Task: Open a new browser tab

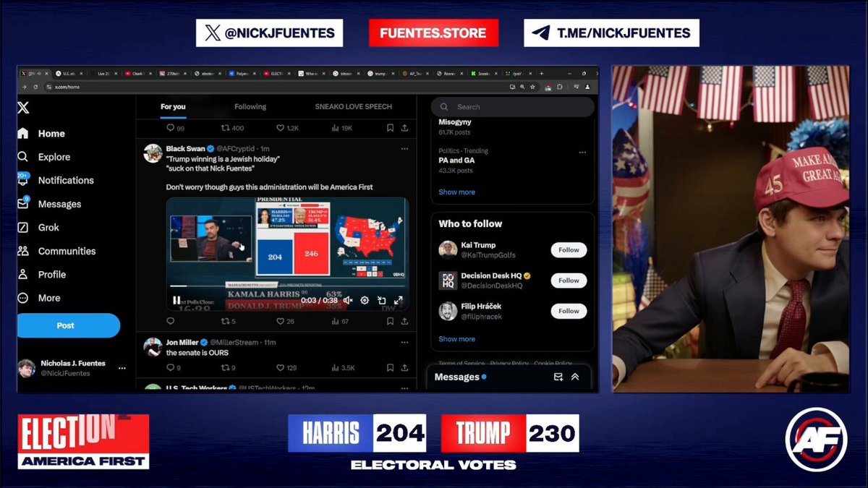Action: point(542,73)
